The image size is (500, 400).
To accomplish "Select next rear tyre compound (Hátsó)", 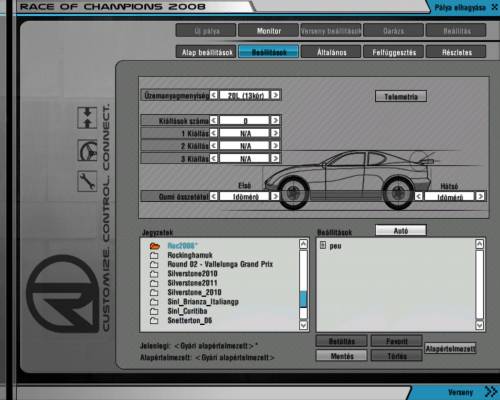I will click(480, 196).
